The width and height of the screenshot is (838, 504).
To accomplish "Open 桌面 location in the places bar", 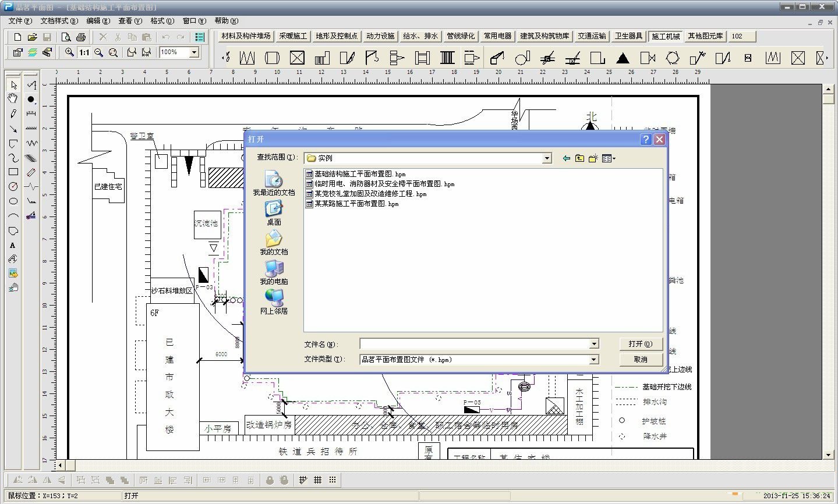I will tap(274, 213).
